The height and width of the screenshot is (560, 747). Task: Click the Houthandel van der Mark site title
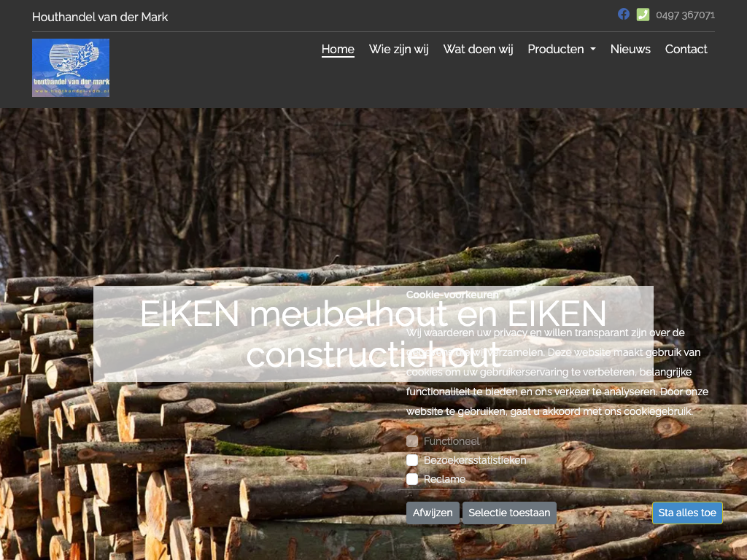[x=100, y=17]
